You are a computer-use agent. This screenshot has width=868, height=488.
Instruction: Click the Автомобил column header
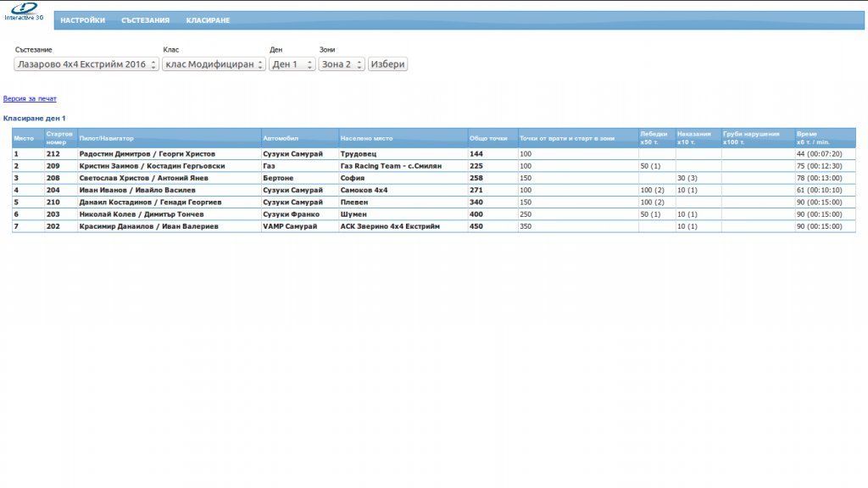(x=299, y=138)
